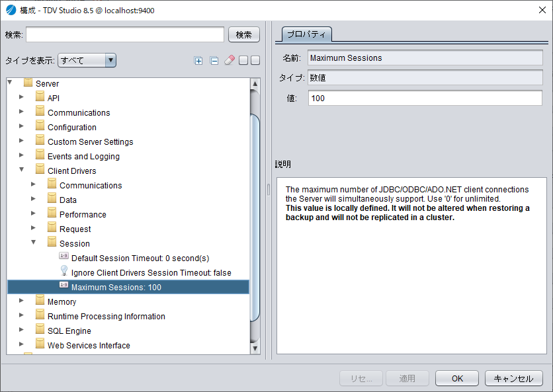Click the expand all tree icon
Viewport: 553px width, 392px height.
point(198,61)
